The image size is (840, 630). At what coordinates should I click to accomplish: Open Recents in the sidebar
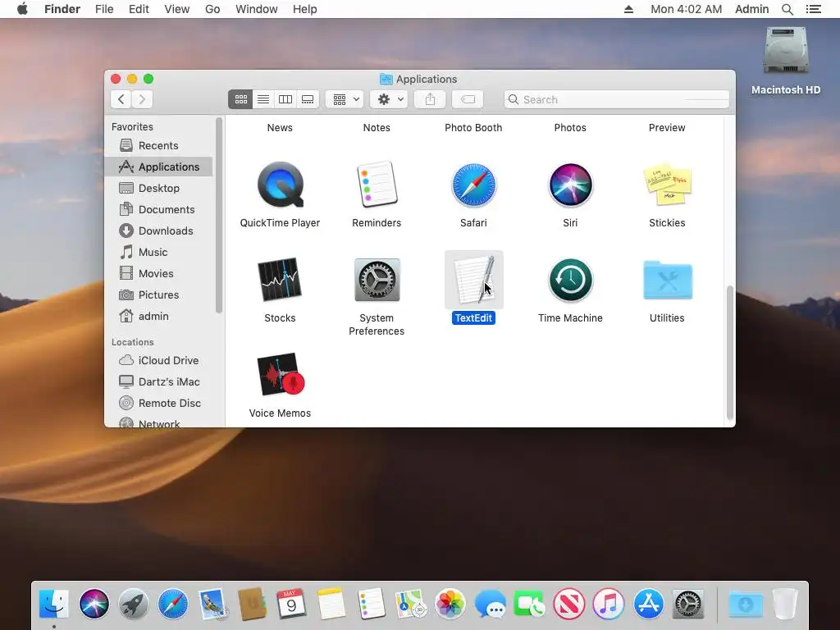[159, 146]
